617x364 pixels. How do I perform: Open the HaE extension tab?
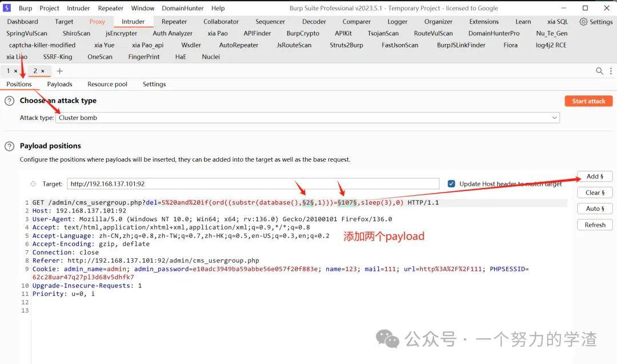pos(181,57)
